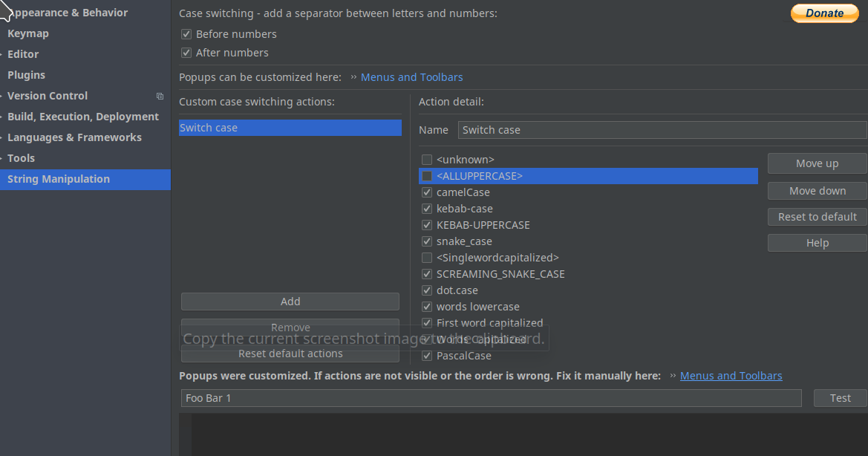868x456 pixels.
Task: Toggle the PascalCase checkbox
Action: [427, 356]
